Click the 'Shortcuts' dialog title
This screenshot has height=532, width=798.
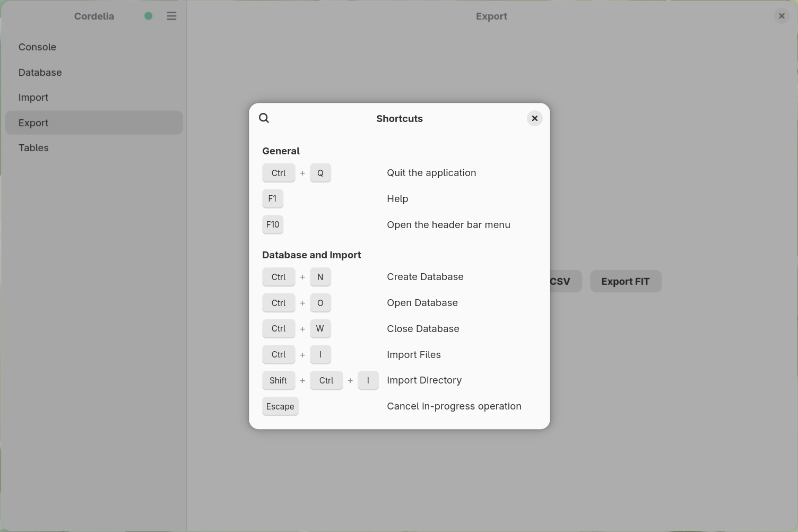click(400, 119)
